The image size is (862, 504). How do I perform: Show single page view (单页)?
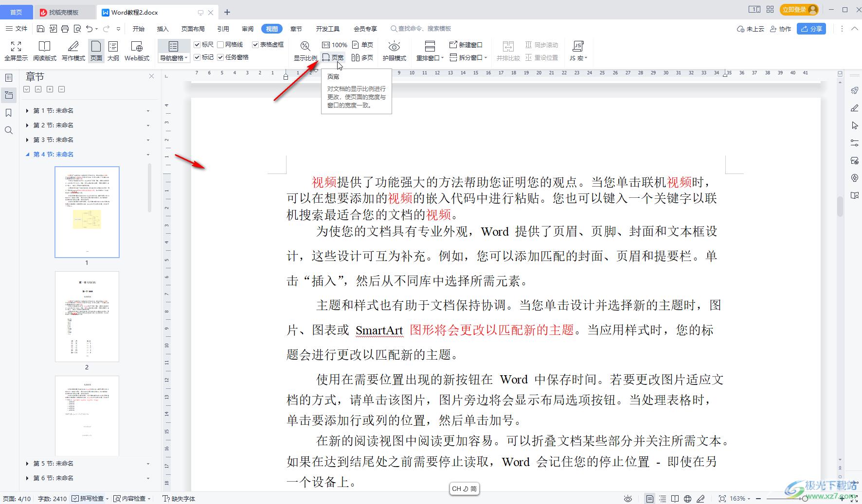point(363,45)
